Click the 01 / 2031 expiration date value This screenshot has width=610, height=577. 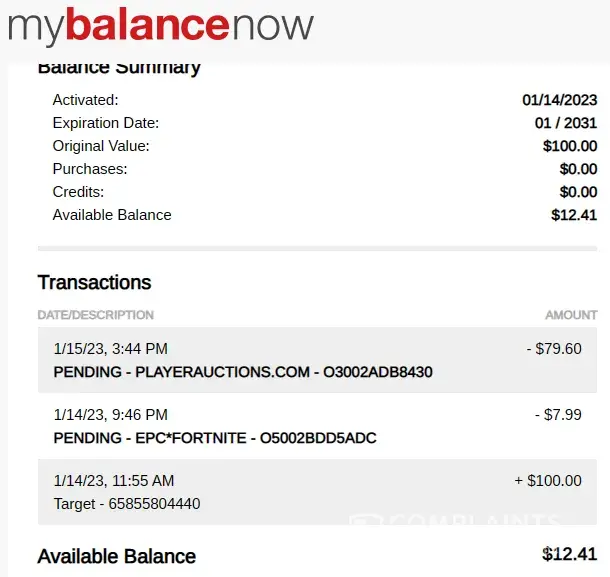(566, 123)
